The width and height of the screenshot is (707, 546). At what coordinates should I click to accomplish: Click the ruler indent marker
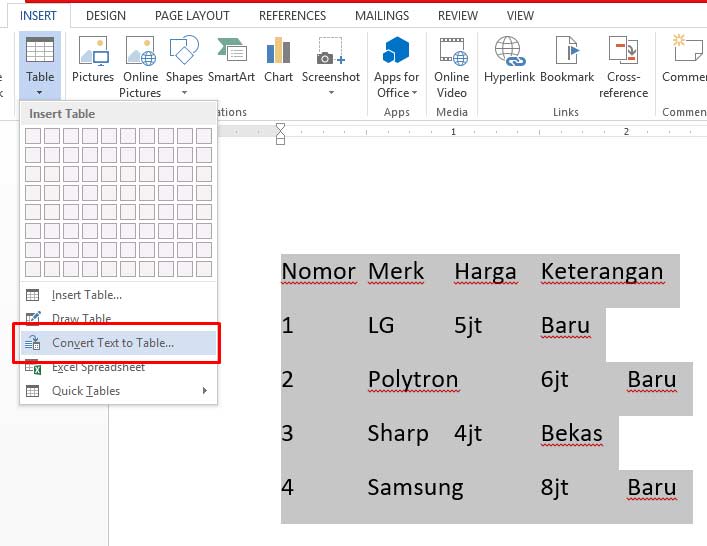click(x=280, y=134)
